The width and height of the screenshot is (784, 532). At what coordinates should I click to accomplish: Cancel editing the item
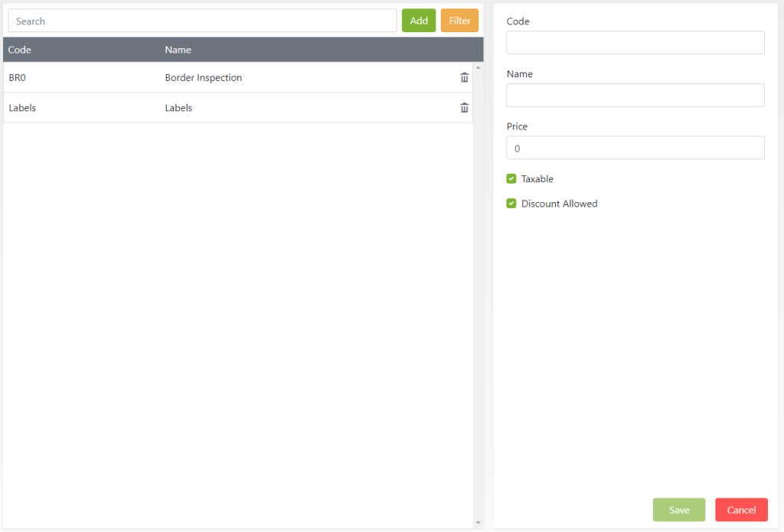click(x=741, y=510)
